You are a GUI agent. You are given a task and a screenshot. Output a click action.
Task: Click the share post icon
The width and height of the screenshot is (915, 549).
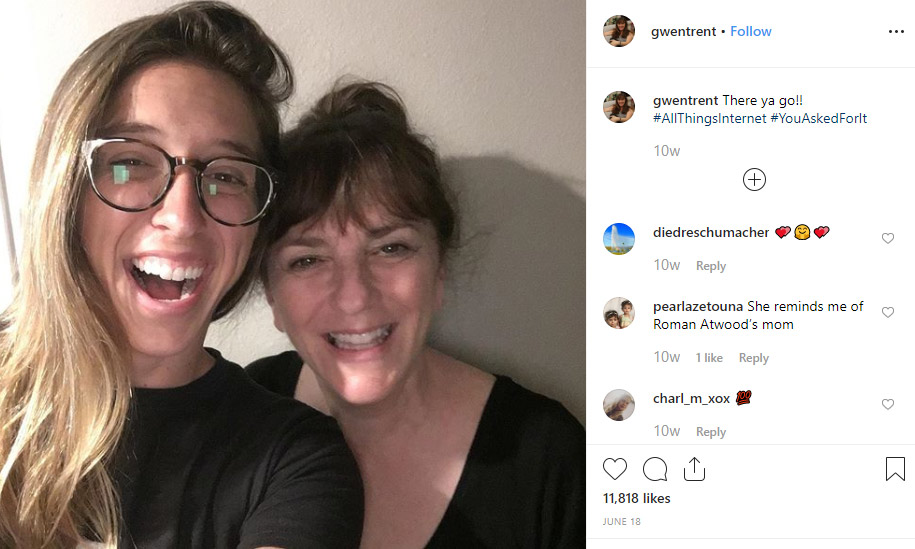[x=694, y=469]
